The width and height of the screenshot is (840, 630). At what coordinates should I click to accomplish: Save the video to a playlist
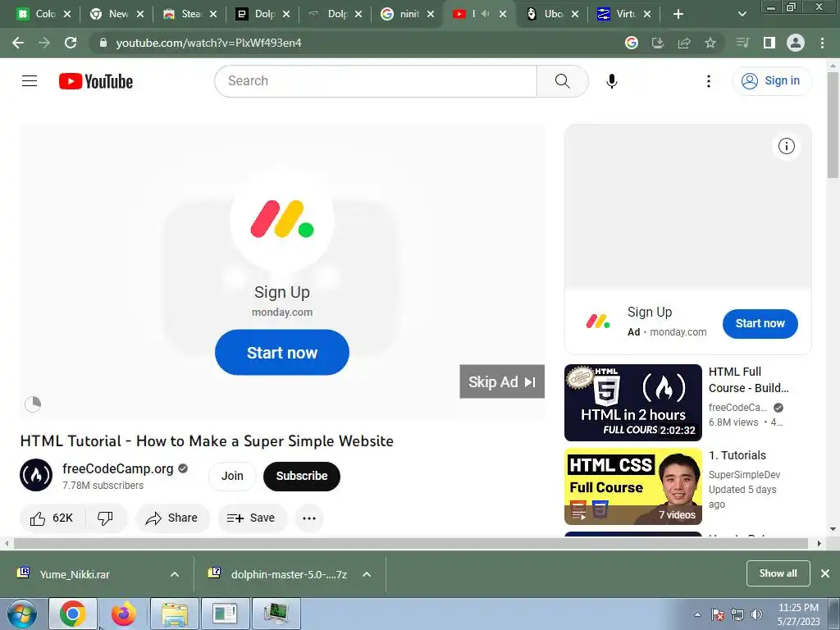point(252,518)
